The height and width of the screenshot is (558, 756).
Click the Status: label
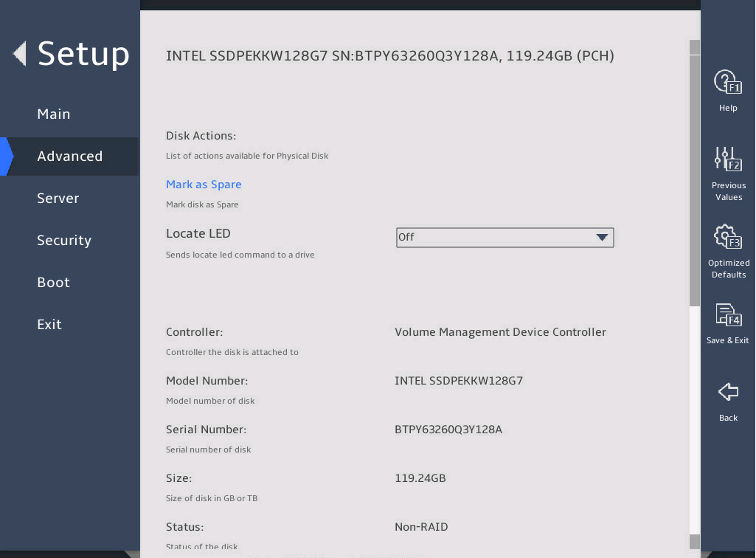pyautogui.click(x=184, y=527)
